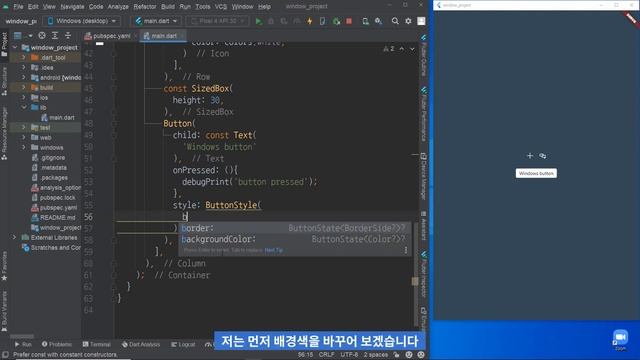Open the Project tool window stripe
The height and width of the screenshot is (360, 640).
(4, 44)
